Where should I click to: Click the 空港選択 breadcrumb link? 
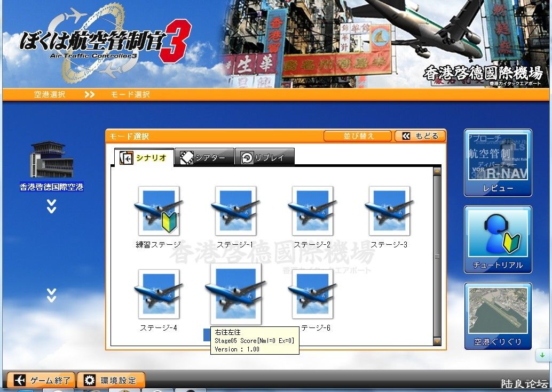(x=50, y=94)
